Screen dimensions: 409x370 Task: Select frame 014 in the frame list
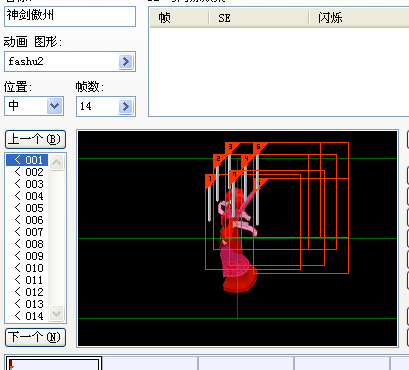pos(27,316)
